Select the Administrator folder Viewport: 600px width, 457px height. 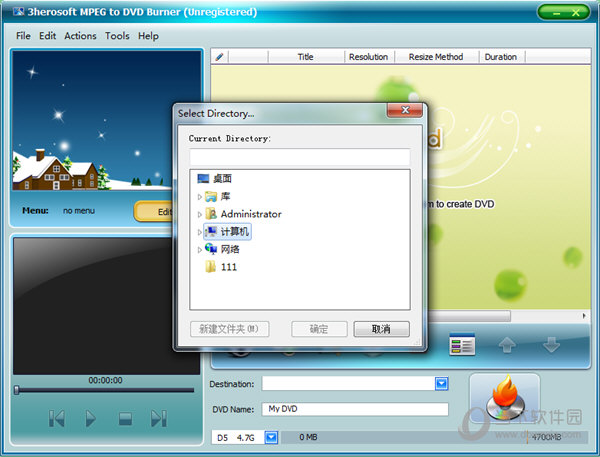(251, 214)
